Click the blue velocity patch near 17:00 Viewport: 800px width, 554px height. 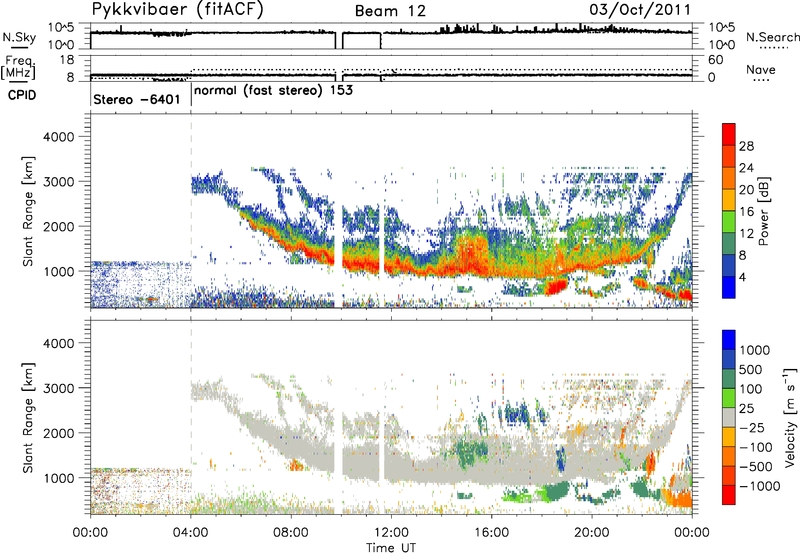(x=519, y=413)
